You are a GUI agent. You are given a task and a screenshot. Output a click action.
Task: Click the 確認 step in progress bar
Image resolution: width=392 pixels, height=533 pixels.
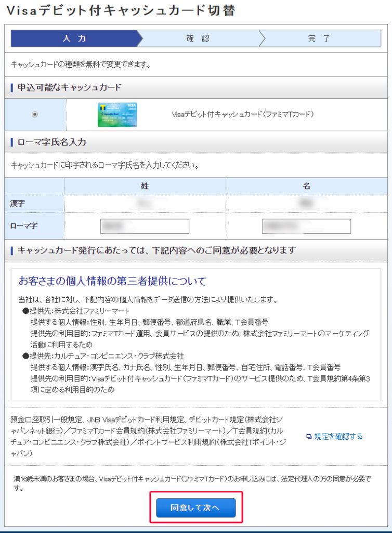pyautogui.click(x=198, y=39)
